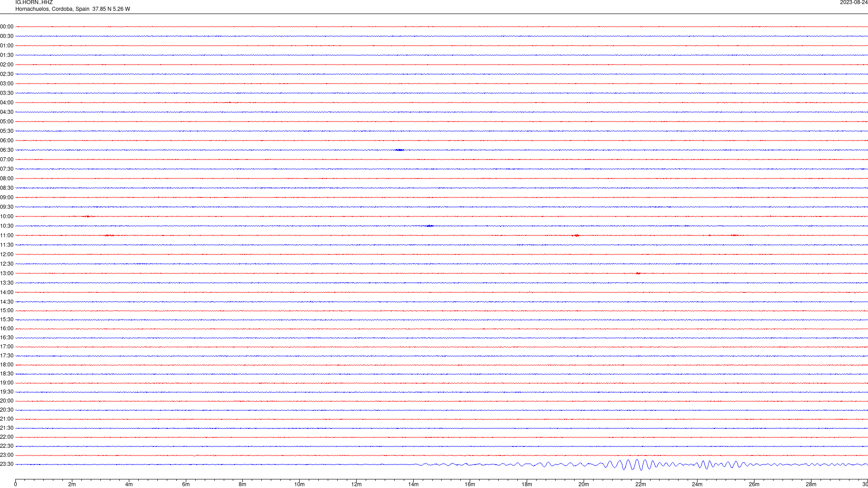Click the 09:30 trace time label

[x=7, y=207]
